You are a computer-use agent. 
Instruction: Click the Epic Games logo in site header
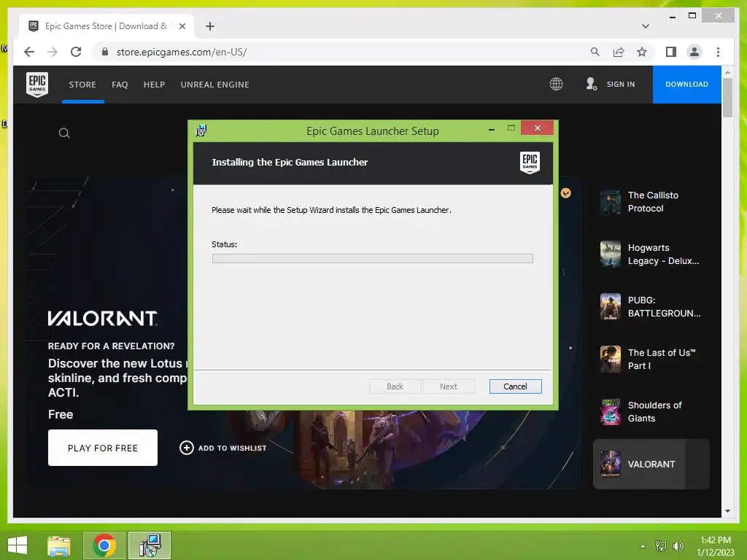37,85
